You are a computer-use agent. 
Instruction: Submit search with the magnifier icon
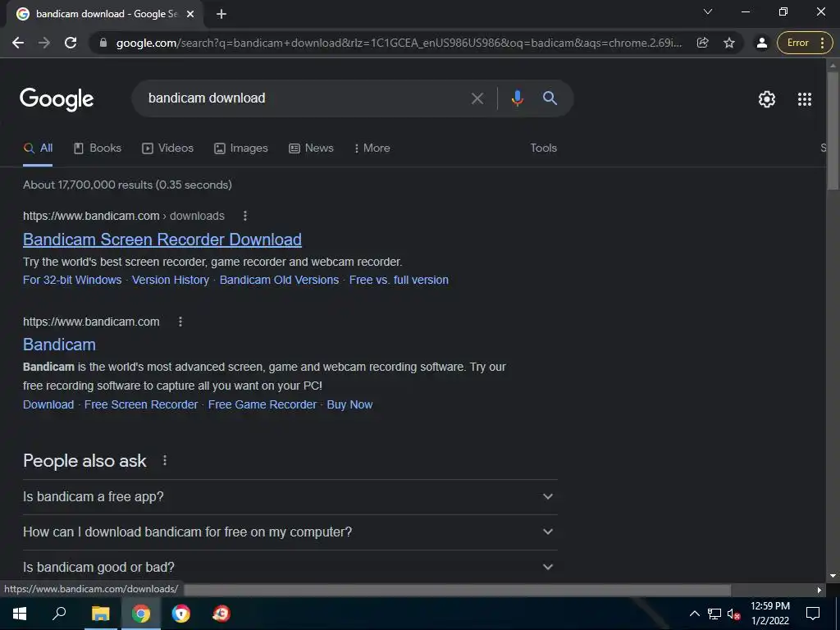[550, 98]
